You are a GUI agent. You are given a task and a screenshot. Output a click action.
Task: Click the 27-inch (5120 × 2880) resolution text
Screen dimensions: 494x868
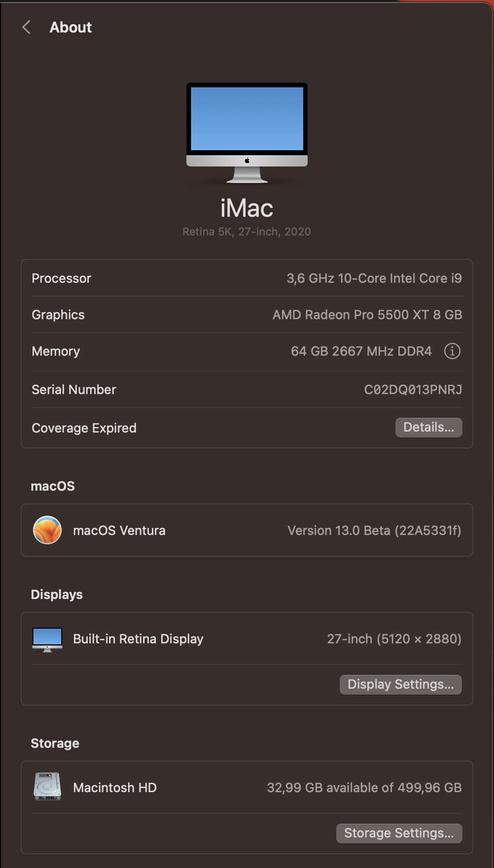(394, 639)
